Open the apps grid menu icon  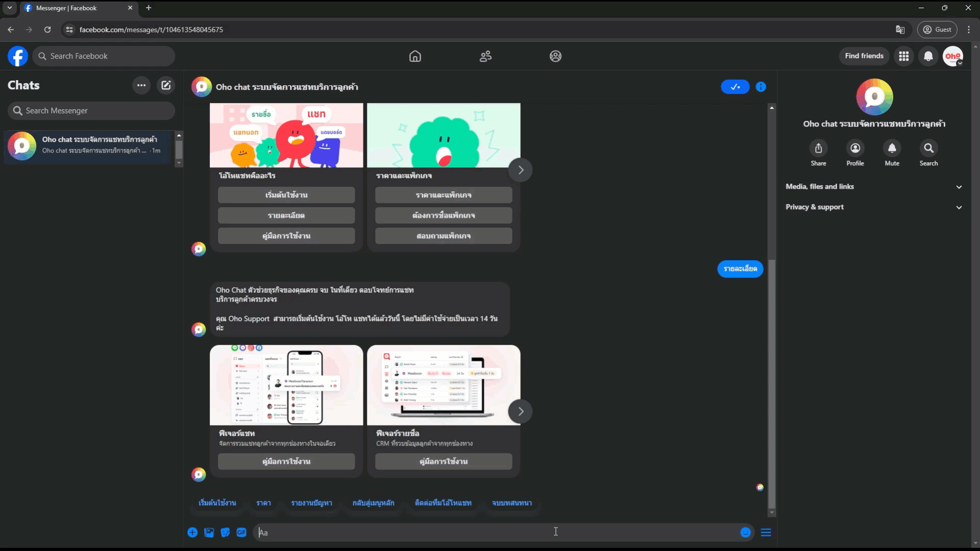pyautogui.click(x=904, y=56)
